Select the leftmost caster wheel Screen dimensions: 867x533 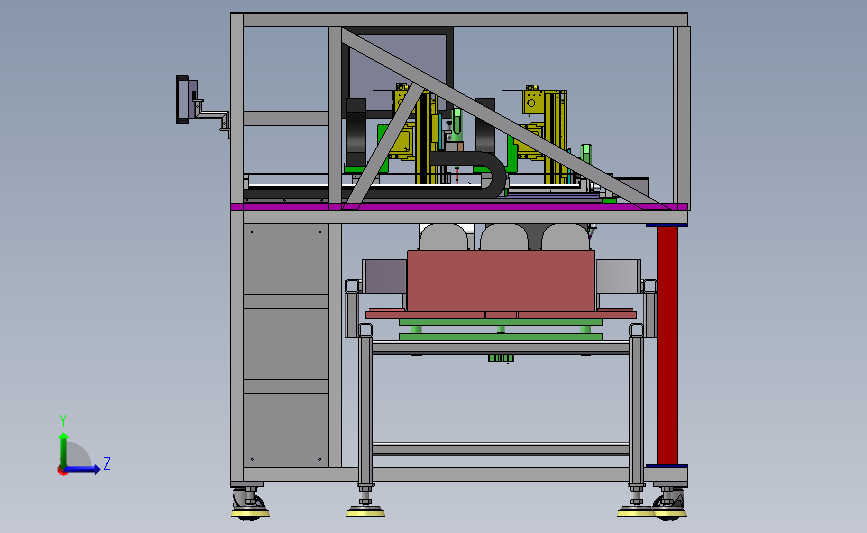coord(249,504)
